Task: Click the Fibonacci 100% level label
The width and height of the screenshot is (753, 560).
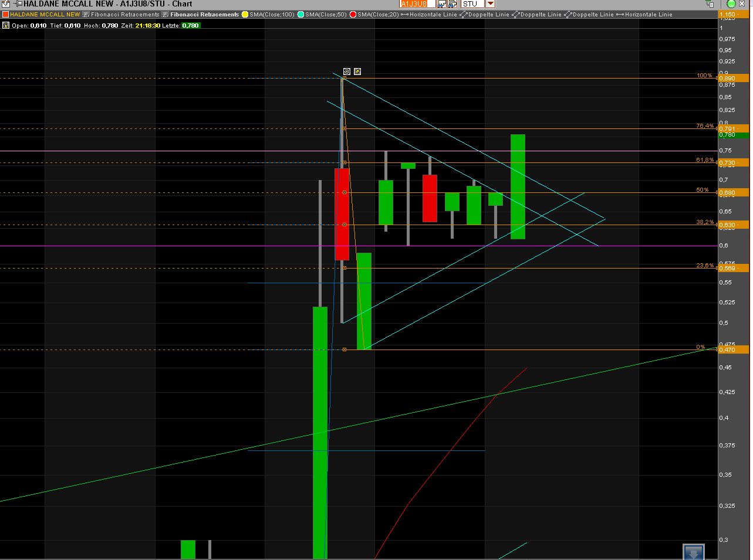Action: pos(704,76)
